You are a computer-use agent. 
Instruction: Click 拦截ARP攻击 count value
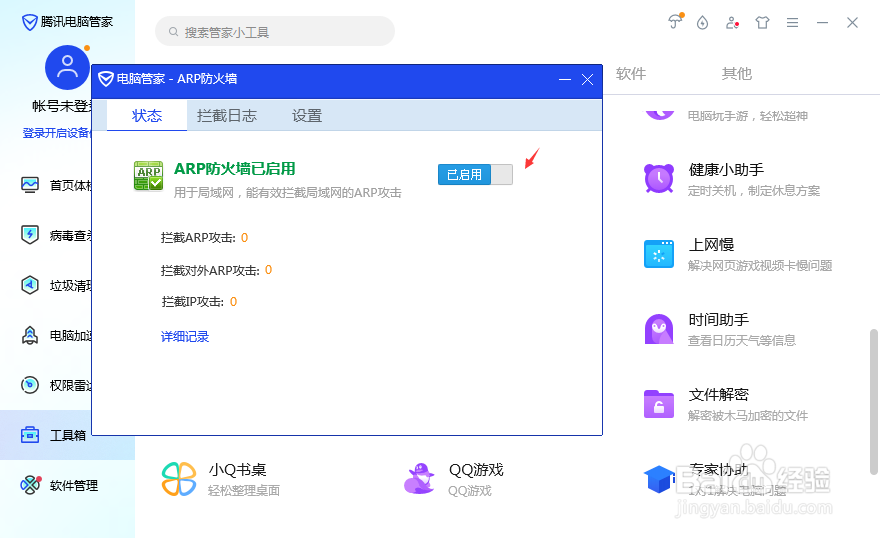coord(244,238)
